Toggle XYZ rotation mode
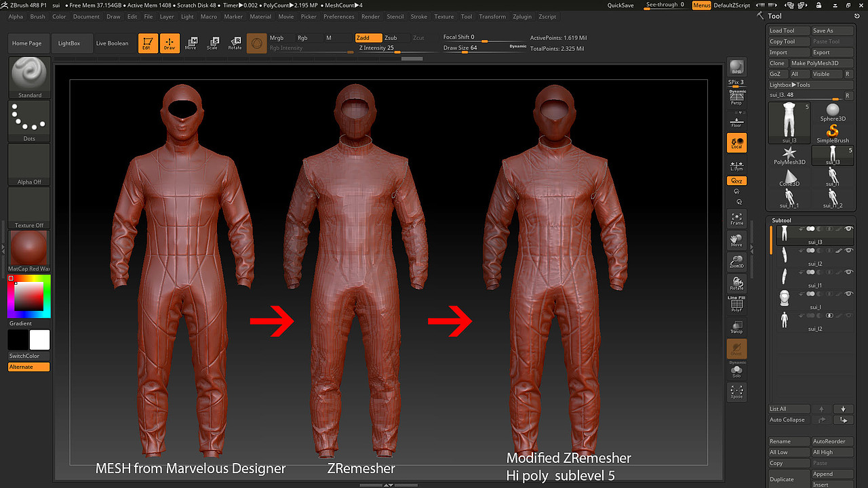This screenshot has width=868, height=488. click(x=736, y=181)
